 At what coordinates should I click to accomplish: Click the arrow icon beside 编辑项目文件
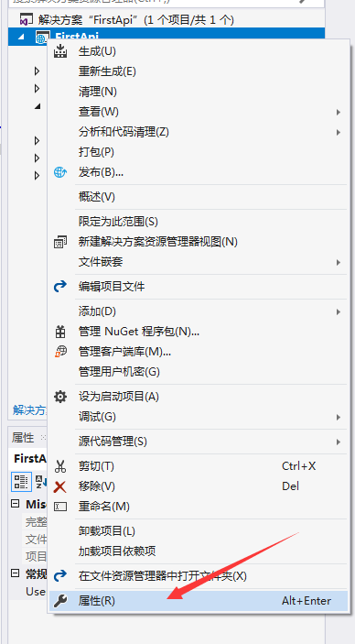(x=60, y=286)
